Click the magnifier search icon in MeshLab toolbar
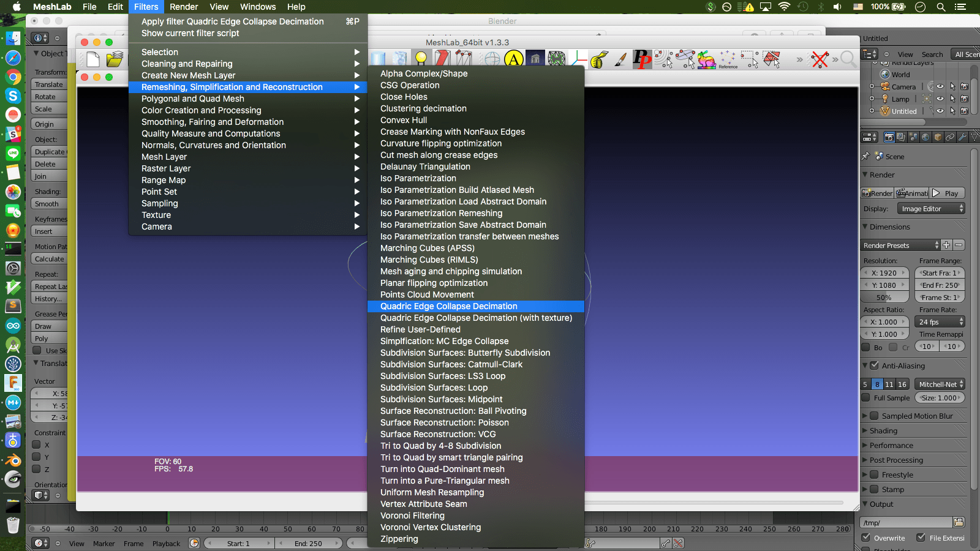Screen dimensions: 980x551 point(848,59)
